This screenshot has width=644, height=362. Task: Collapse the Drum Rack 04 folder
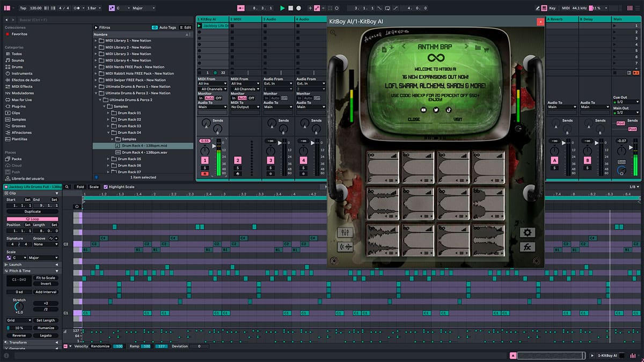click(x=108, y=132)
